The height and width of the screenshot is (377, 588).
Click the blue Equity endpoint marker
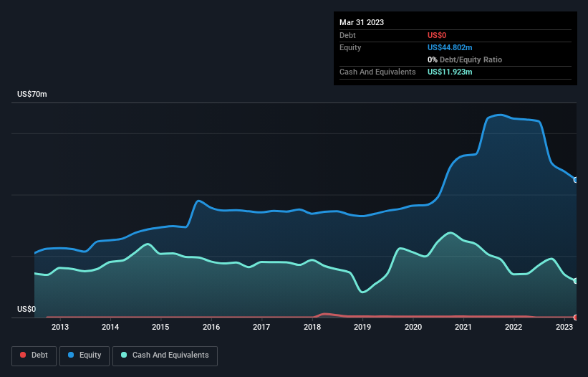[x=576, y=180]
